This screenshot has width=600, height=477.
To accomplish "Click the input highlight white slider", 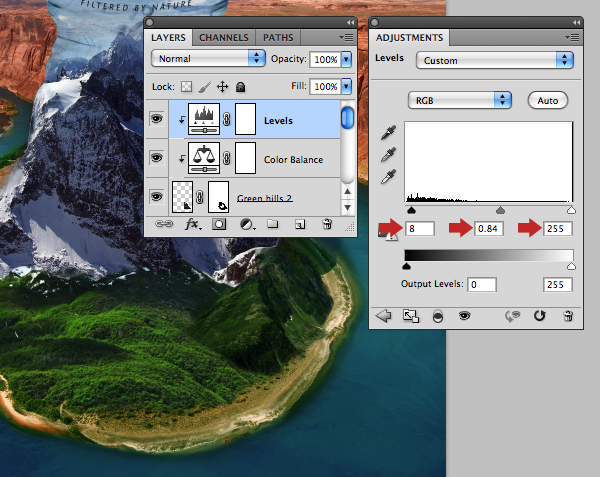I will point(571,210).
